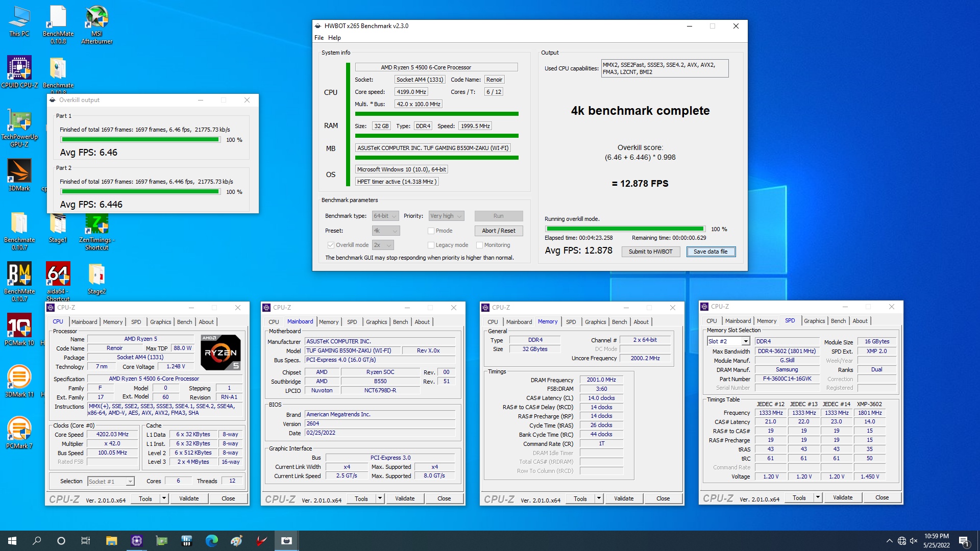Image resolution: width=980 pixels, height=551 pixels.
Task: Launch the ZenTimings shortcut on the desktop
Action: pyautogui.click(x=96, y=232)
